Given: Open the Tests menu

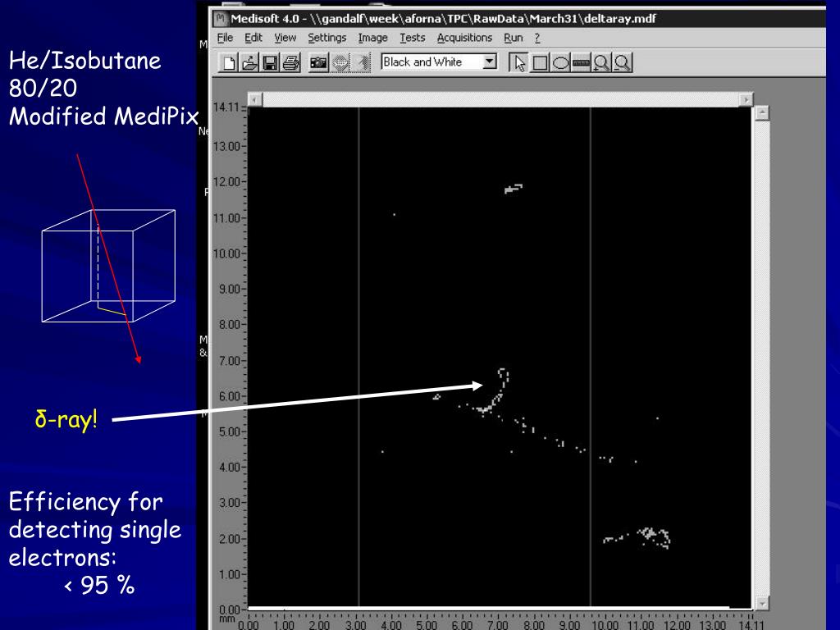Looking at the screenshot, I should (413, 38).
